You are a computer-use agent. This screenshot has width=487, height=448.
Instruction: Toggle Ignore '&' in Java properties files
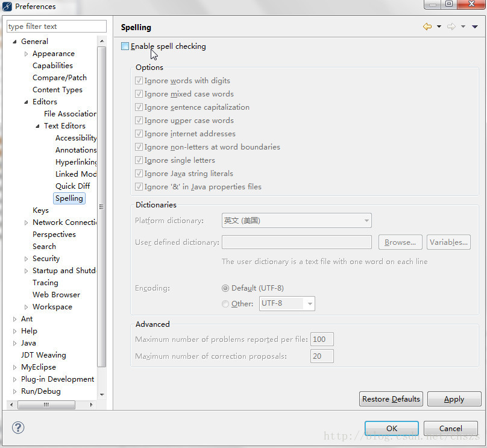(x=139, y=187)
